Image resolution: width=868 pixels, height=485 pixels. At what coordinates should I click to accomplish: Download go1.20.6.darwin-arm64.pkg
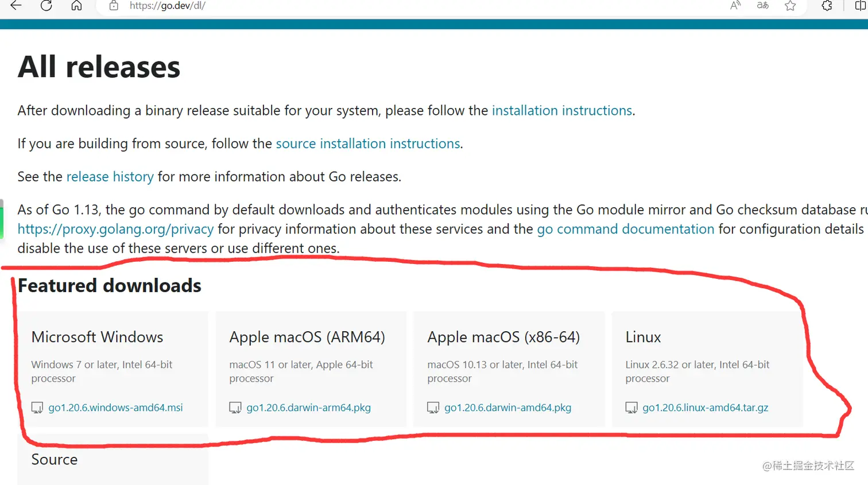click(x=309, y=408)
